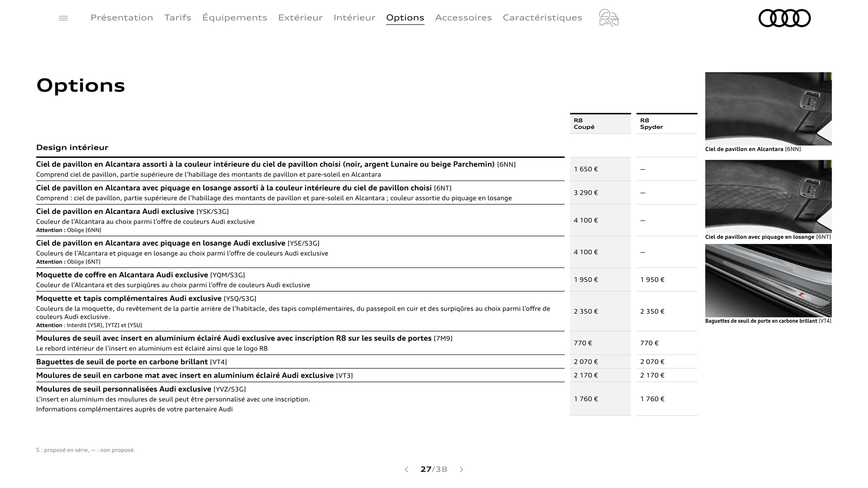Click the Coupé 2 070 € price
This screenshot has width=868, height=488.
586,362
